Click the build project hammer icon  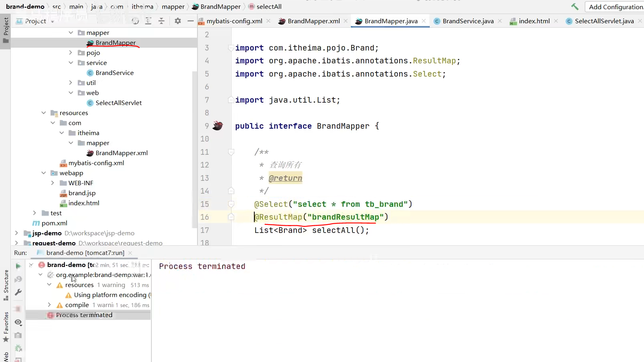pyautogui.click(x=575, y=6)
